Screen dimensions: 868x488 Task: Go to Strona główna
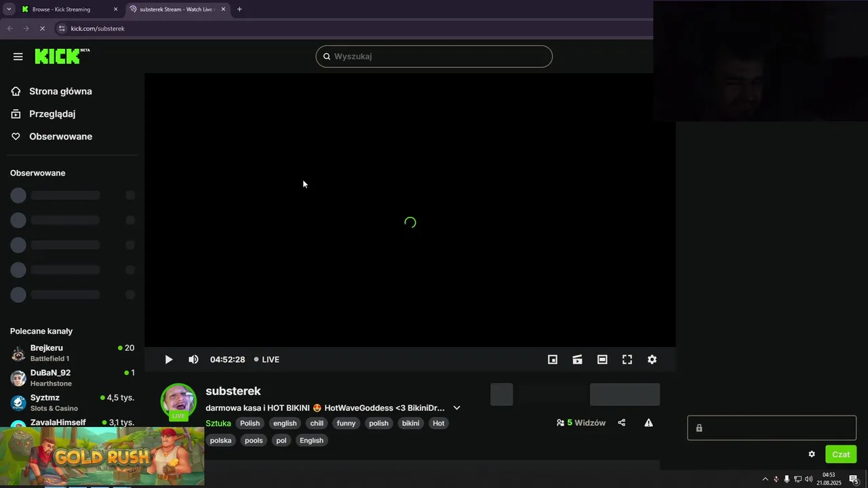[60, 91]
